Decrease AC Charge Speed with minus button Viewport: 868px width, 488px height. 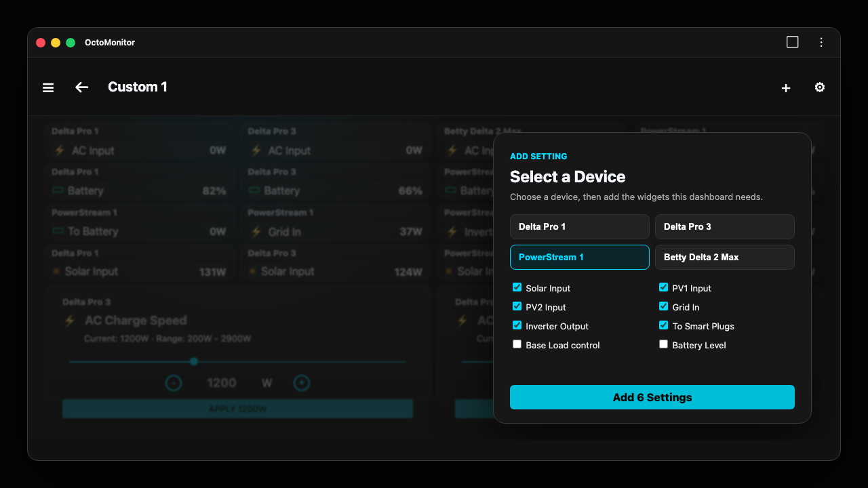click(x=174, y=383)
